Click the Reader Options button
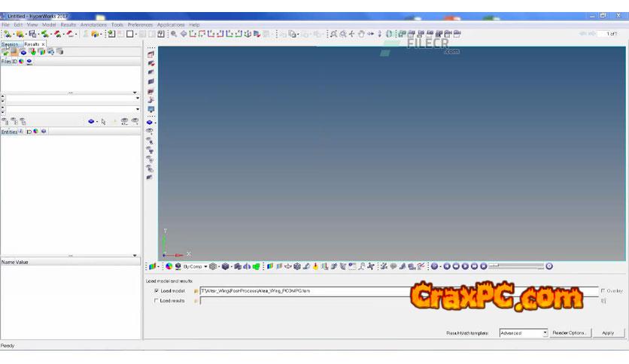629x364 pixels. click(570, 332)
